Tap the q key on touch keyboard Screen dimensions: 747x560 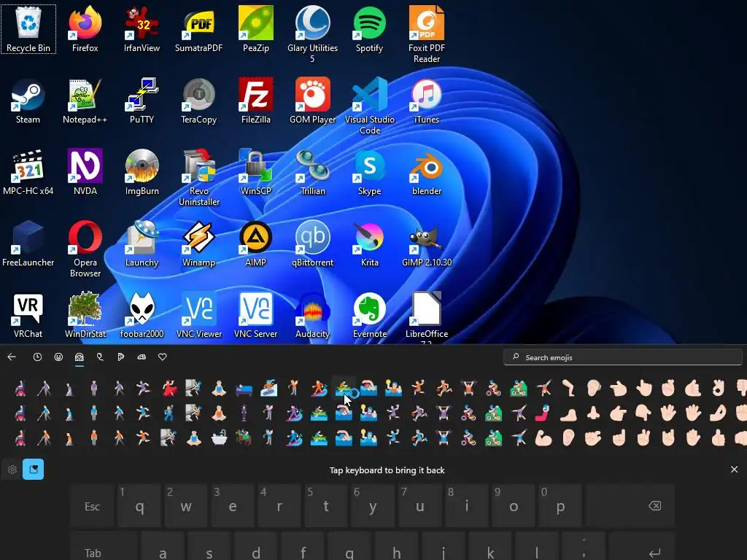(139, 506)
